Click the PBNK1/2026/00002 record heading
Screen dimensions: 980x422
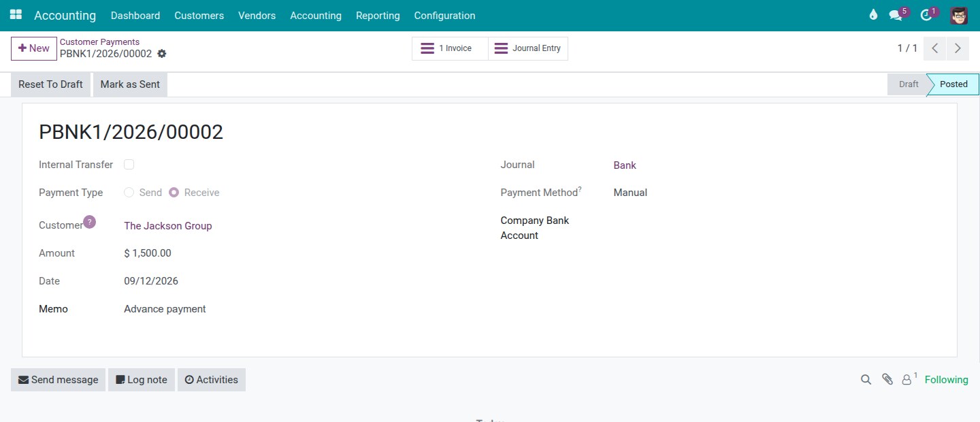(x=131, y=132)
